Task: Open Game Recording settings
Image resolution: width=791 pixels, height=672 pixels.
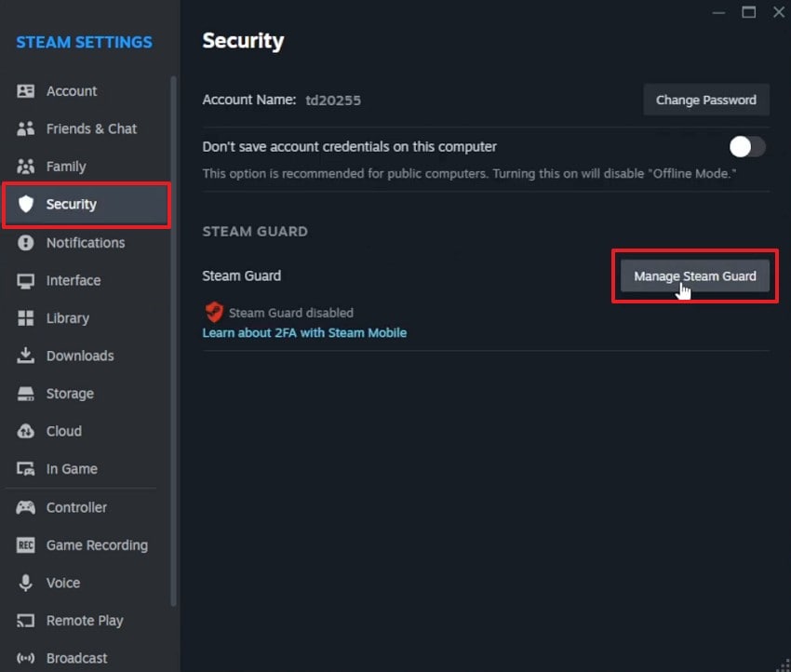Action: pyautogui.click(x=86, y=544)
